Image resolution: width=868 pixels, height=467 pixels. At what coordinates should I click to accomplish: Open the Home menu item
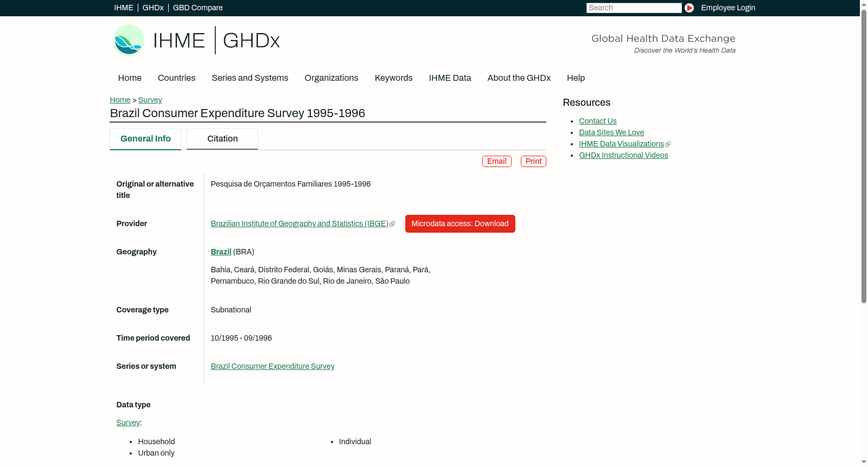[130, 78]
